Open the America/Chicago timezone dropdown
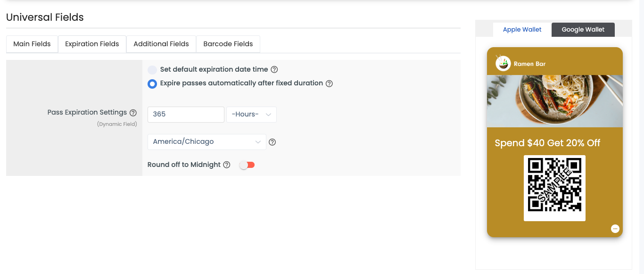The height and width of the screenshot is (274, 644). pos(207,142)
